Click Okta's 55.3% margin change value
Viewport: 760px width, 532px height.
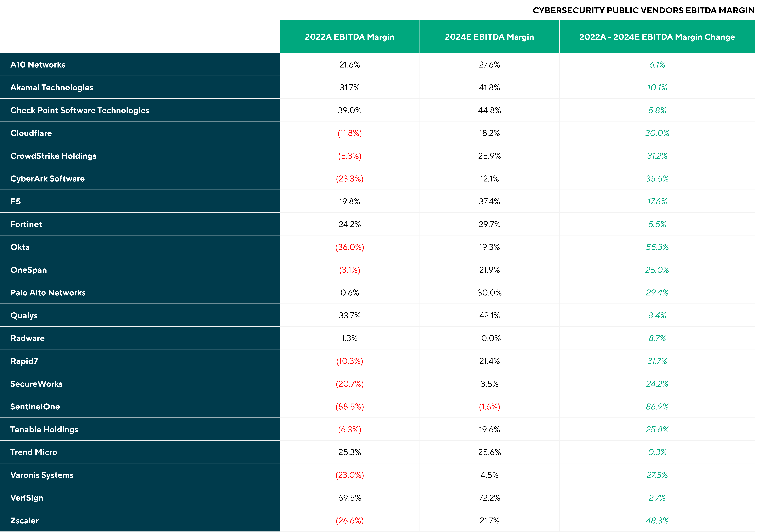[657, 247]
